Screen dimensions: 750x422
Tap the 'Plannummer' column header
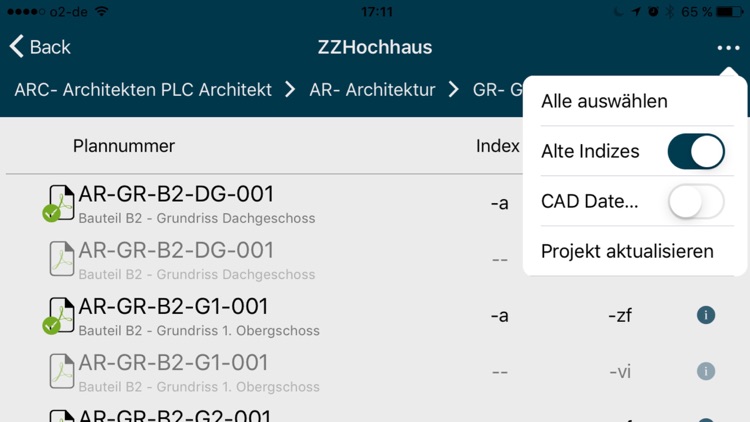point(123,146)
